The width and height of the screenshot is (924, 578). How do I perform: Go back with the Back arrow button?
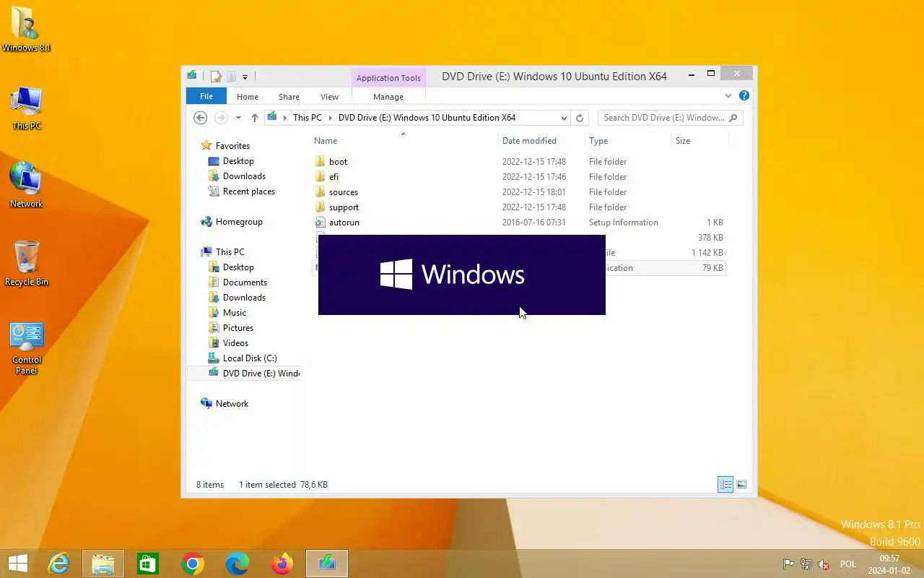pyautogui.click(x=201, y=118)
